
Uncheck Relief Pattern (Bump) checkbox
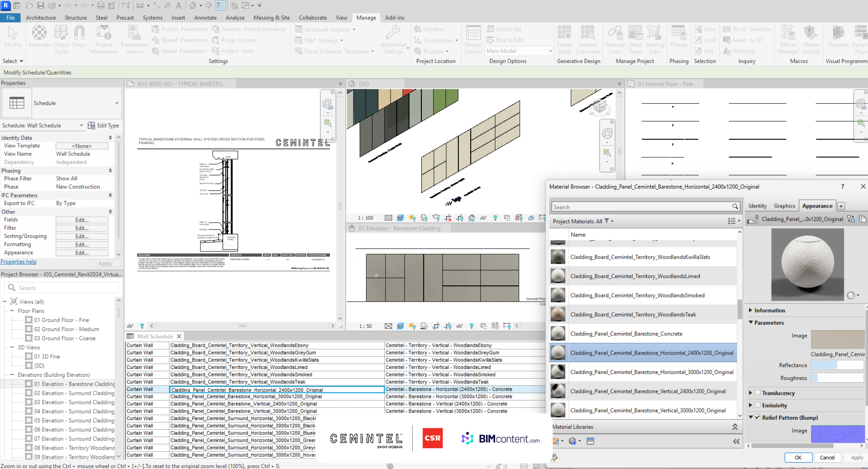click(758, 417)
